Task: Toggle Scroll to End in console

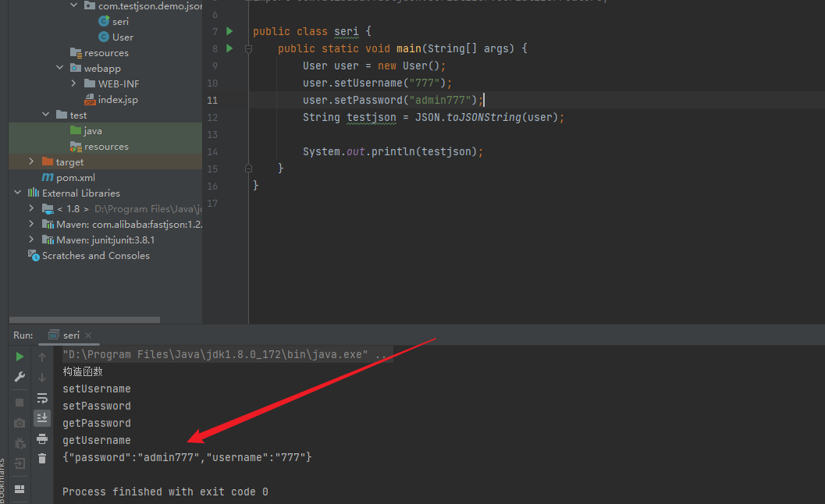Action: click(x=42, y=417)
